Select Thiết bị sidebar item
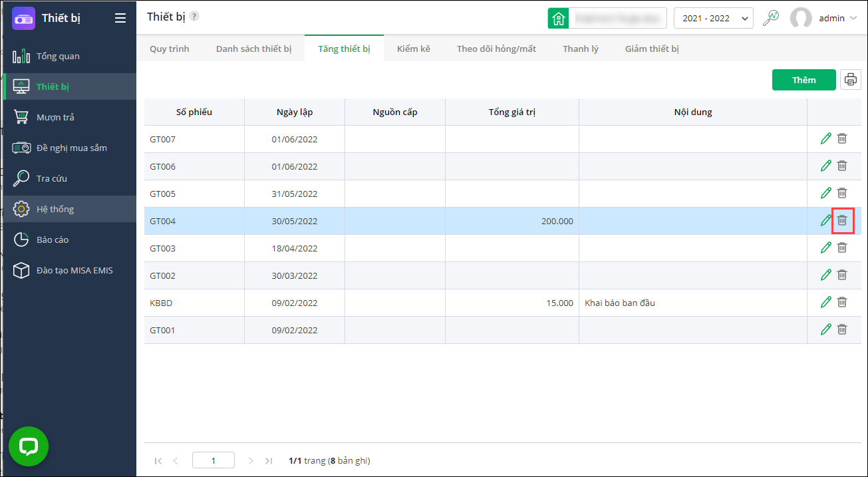Viewport: 868px width, 477px height. tap(69, 86)
